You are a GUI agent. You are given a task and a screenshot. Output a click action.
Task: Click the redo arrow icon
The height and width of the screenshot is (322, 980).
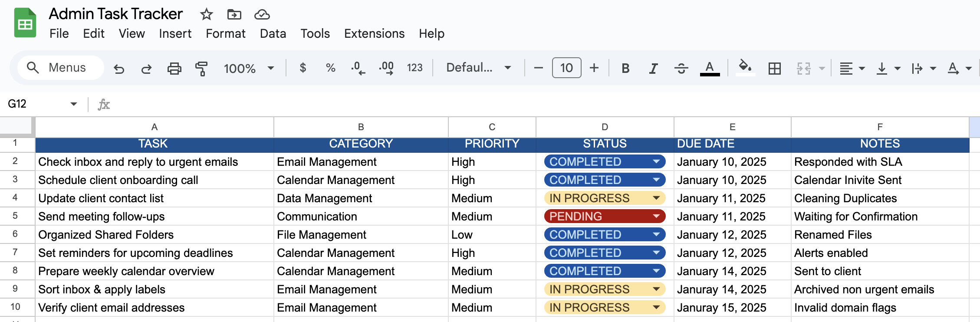point(147,68)
